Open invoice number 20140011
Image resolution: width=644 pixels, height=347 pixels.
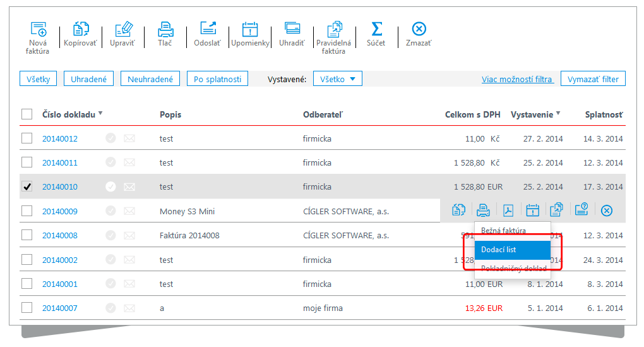[x=60, y=163]
